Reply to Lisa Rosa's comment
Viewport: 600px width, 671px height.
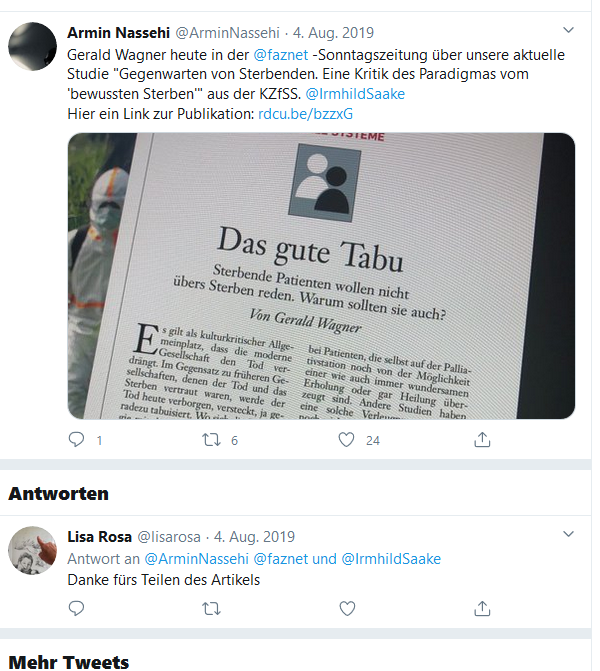coord(77,608)
